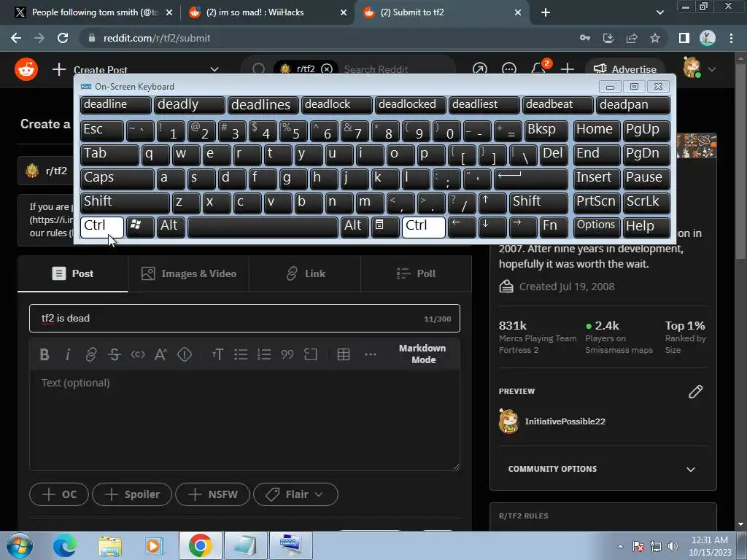Screen dimensions: 747x560
Task: Insert a quote block
Action: (x=287, y=354)
